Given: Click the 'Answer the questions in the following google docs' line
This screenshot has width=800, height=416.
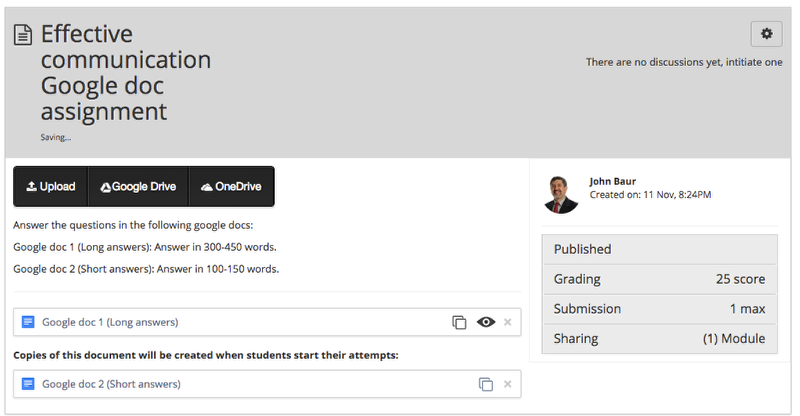Looking at the screenshot, I should (133, 225).
